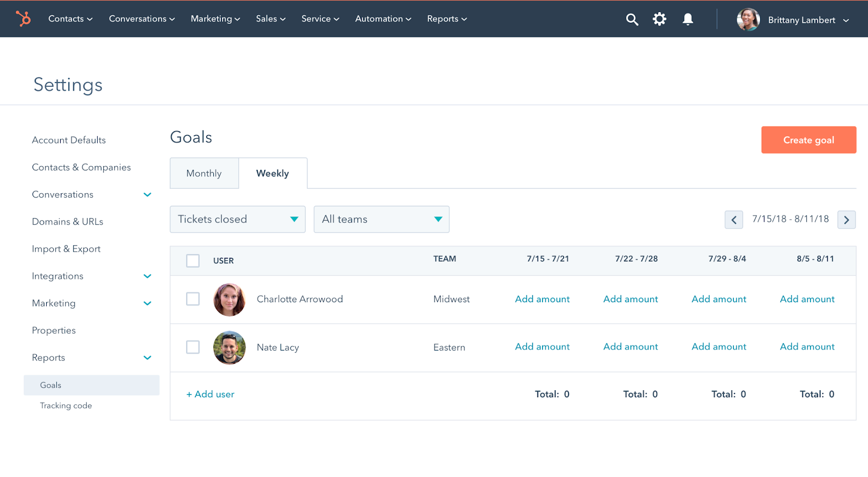The height and width of the screenshot is (477, 868).
Task: Select the Weekly tab
Action: (x=273, y=173)
